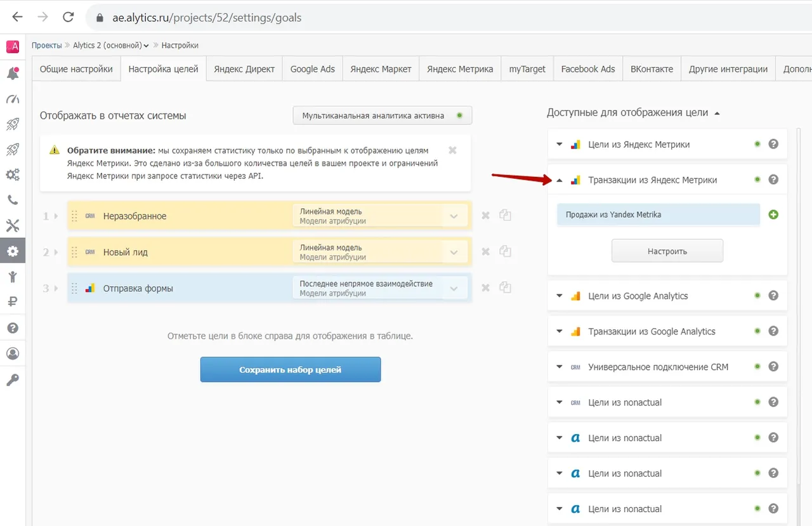Open help question mark in sidebar
Viewport: 812px width, 526px height.
[x=13, y=328]
